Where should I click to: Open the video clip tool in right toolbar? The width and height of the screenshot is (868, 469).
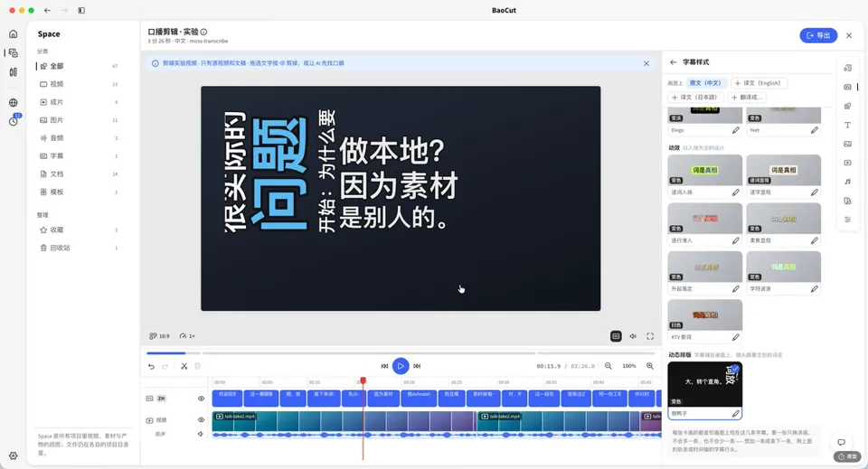coord(847,163)
